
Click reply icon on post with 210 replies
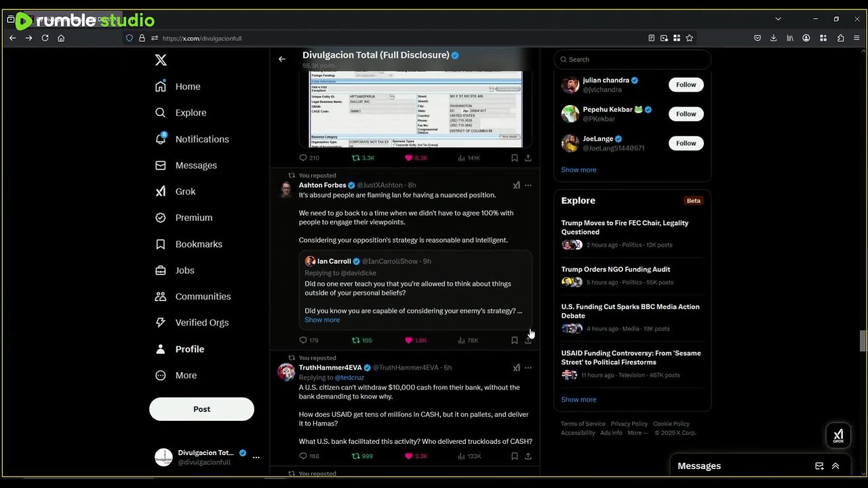point(303,158)
